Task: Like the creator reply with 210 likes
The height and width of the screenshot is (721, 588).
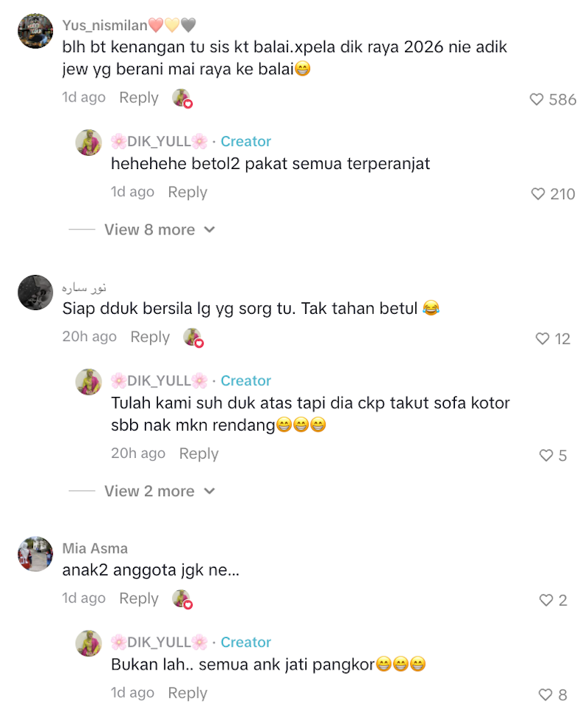Action: pos(538,194)
